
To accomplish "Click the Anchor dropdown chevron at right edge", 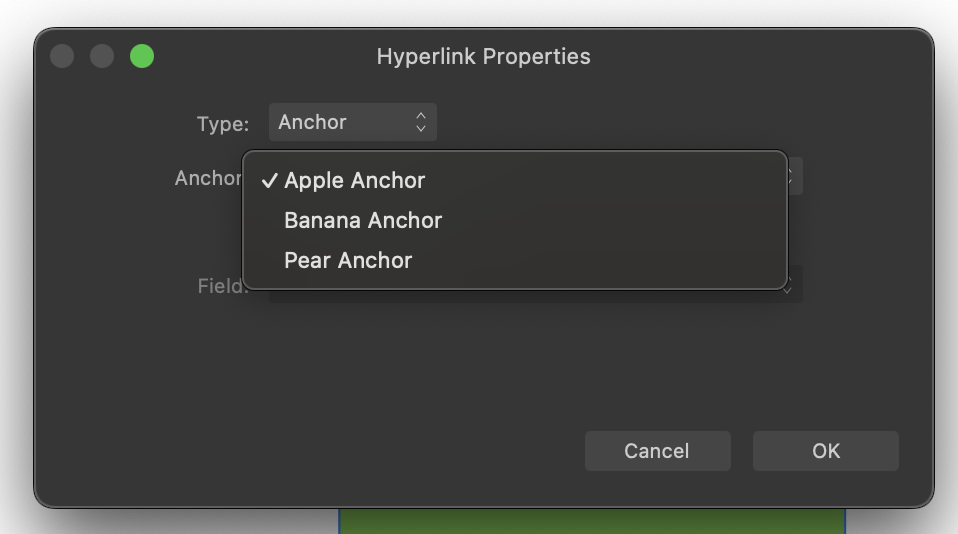I will [x=794, y=177].
